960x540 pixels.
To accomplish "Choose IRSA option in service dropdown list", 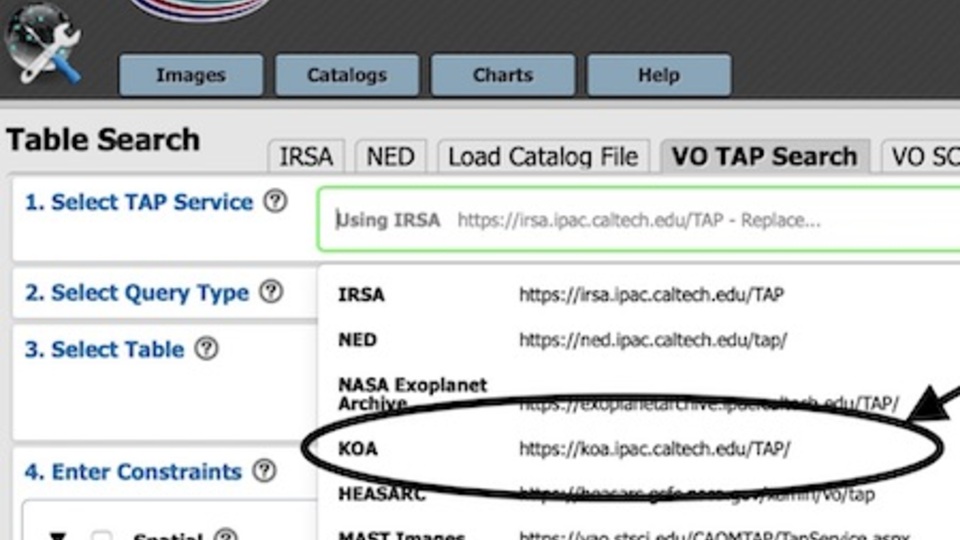I will click(x=361, y=295).
